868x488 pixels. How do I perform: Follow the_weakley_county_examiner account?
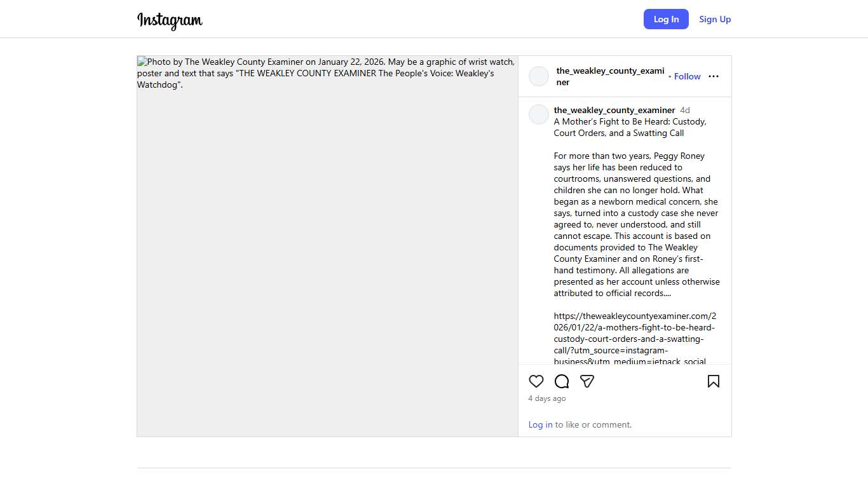[687, 76]
